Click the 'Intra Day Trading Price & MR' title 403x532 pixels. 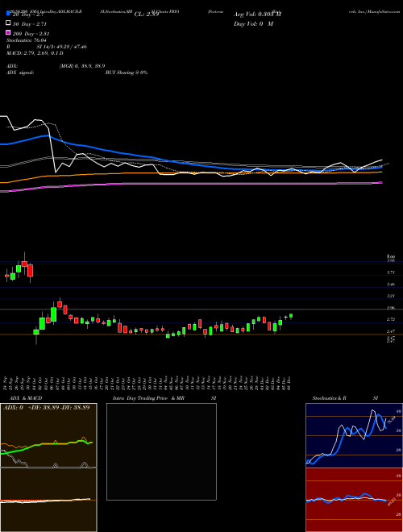(148, 398)
